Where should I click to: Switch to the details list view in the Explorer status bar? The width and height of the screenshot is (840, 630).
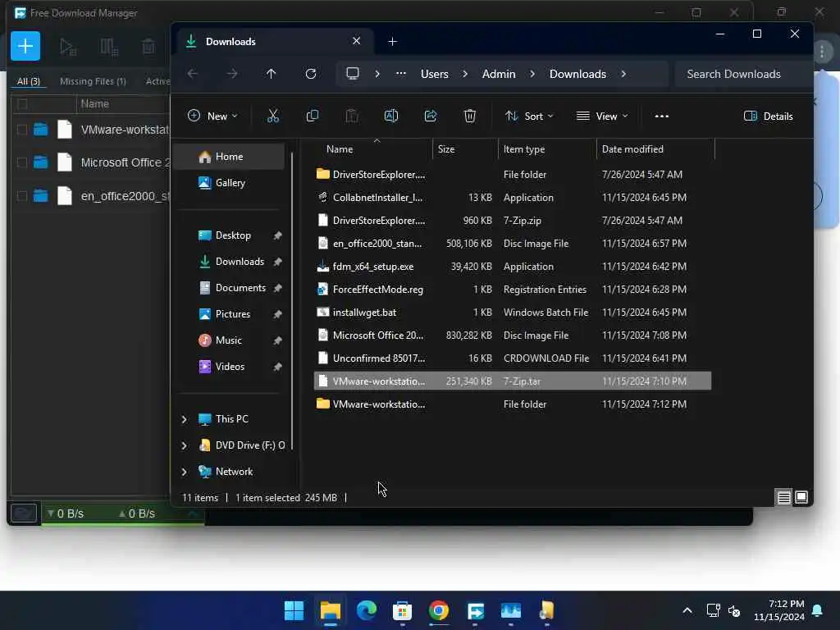(x=783, y=498)
